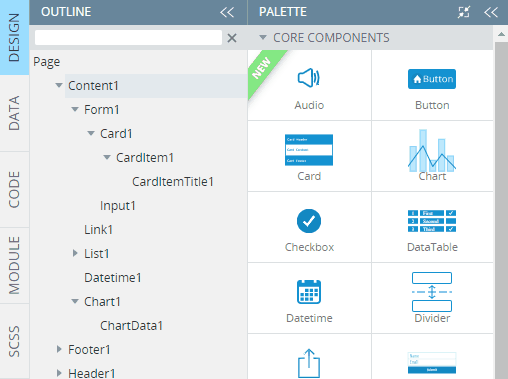Select the form component thumbnail
Image resolution: width=508 pixels, height=379 pixels.
click(432, 363)
